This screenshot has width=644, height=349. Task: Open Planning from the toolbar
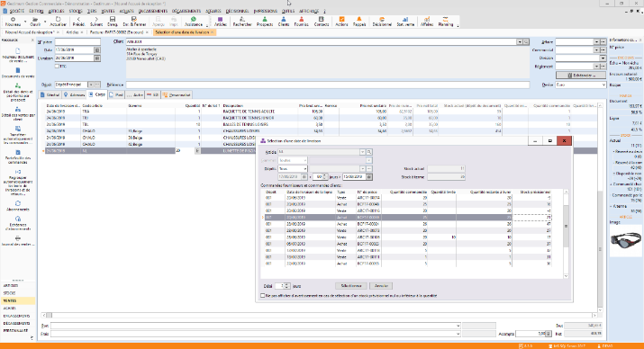tap(445, 22)
